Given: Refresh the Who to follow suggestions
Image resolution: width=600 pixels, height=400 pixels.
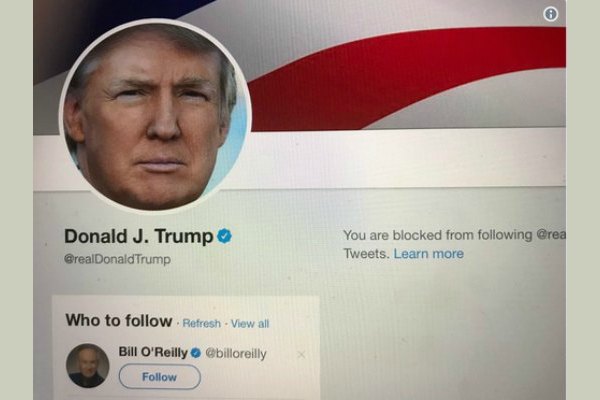Looking at the screenshot, I should click(x=202, y=323).
